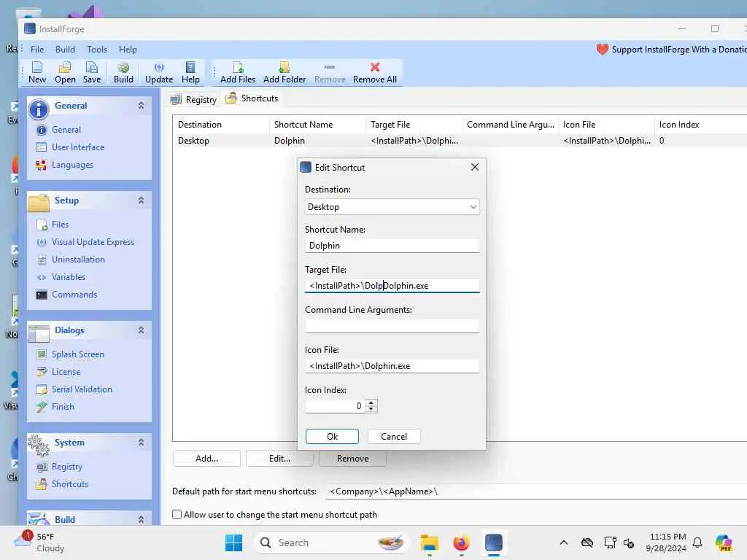Open Splash Screen dialog settings
This screenshot has width=747, height=560.
[77, 354]
